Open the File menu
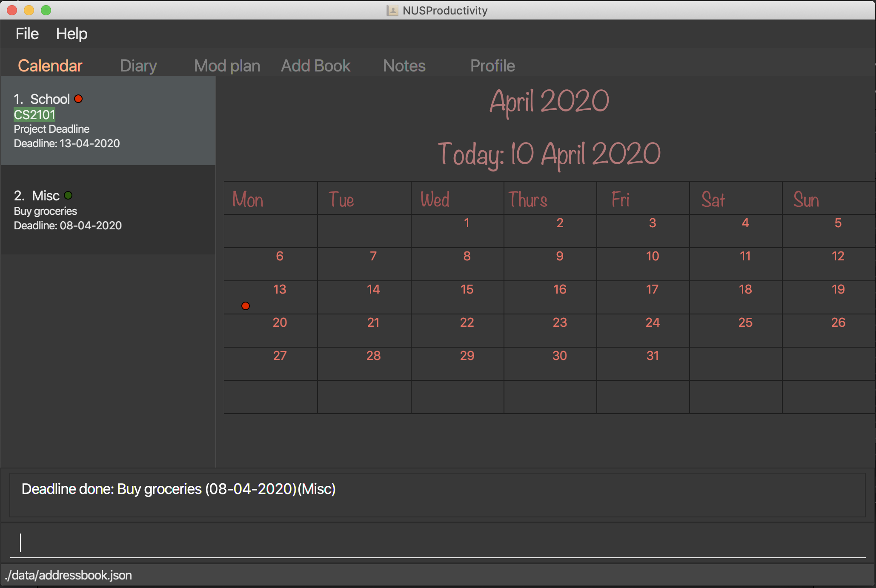The image size is (876, 588). point(27,34)
